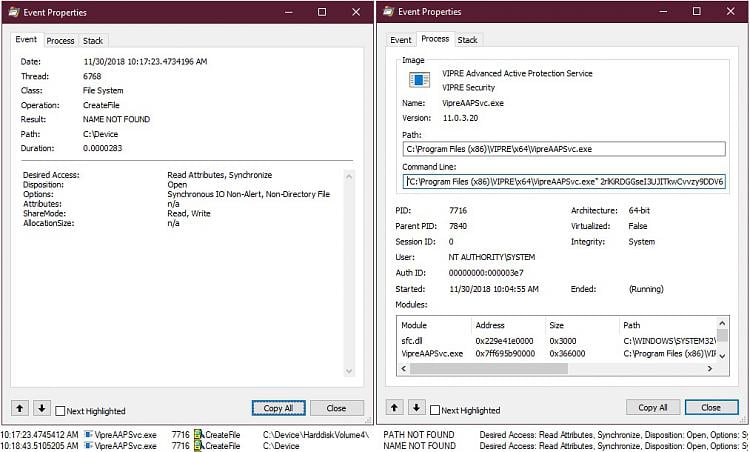Minimize the left Event Properties window
The height and width of the screenshot is (452, 750).
(288, 12)
